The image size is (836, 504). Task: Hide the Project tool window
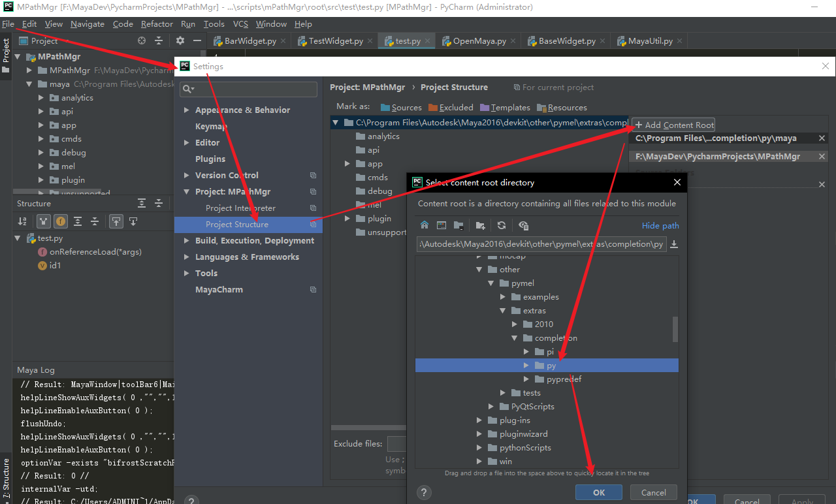[x=197, y=40]
